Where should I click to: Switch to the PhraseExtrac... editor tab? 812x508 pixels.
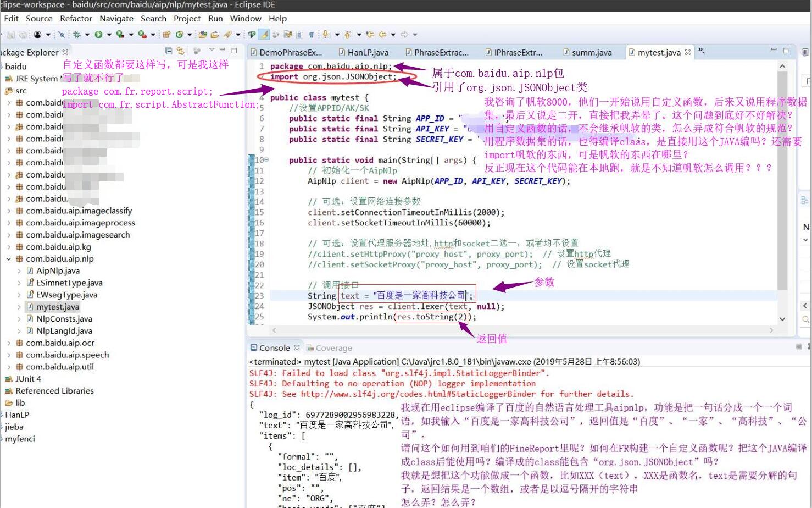pyautogui.click(x=437, y=52)
